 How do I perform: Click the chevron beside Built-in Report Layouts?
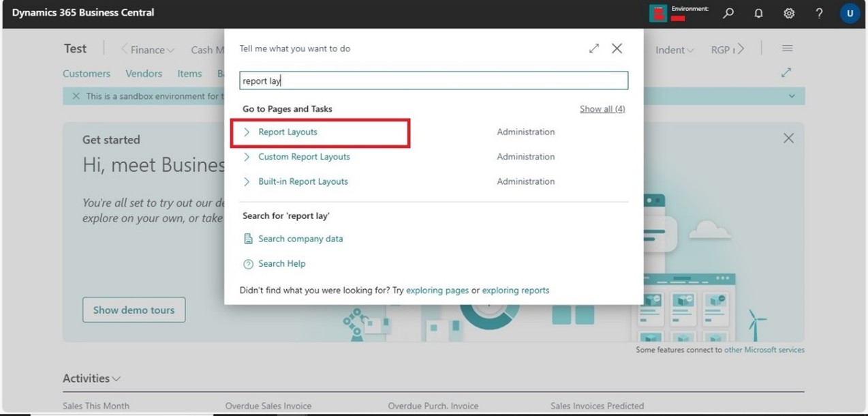(247, 181)
